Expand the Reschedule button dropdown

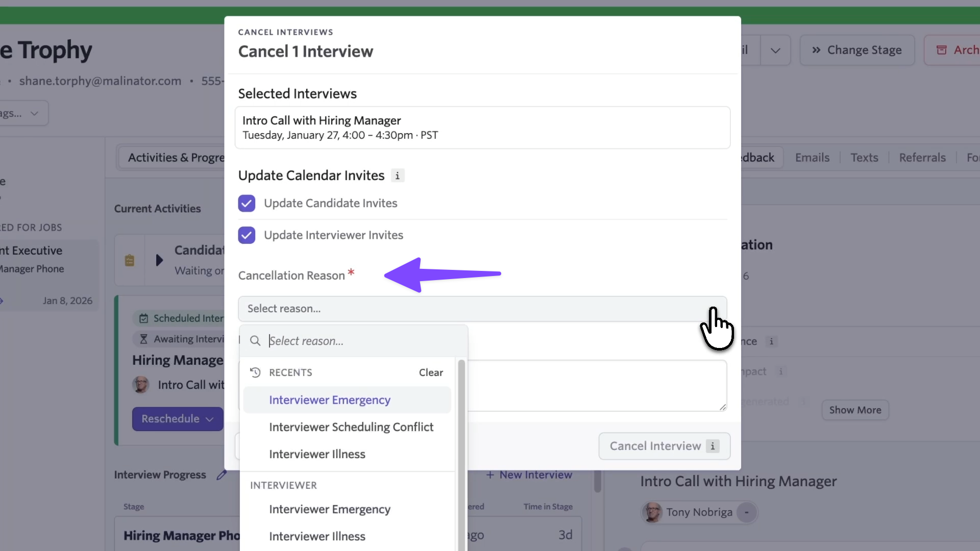209,419
